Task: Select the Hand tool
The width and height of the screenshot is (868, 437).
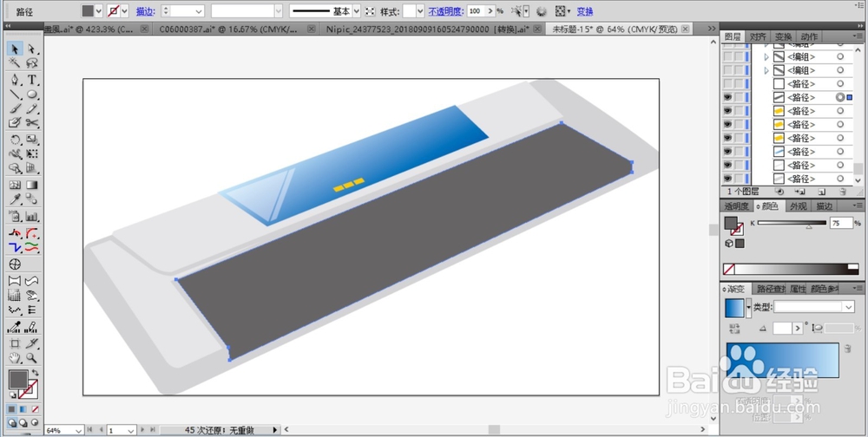Action: click(x=15, y=358)
